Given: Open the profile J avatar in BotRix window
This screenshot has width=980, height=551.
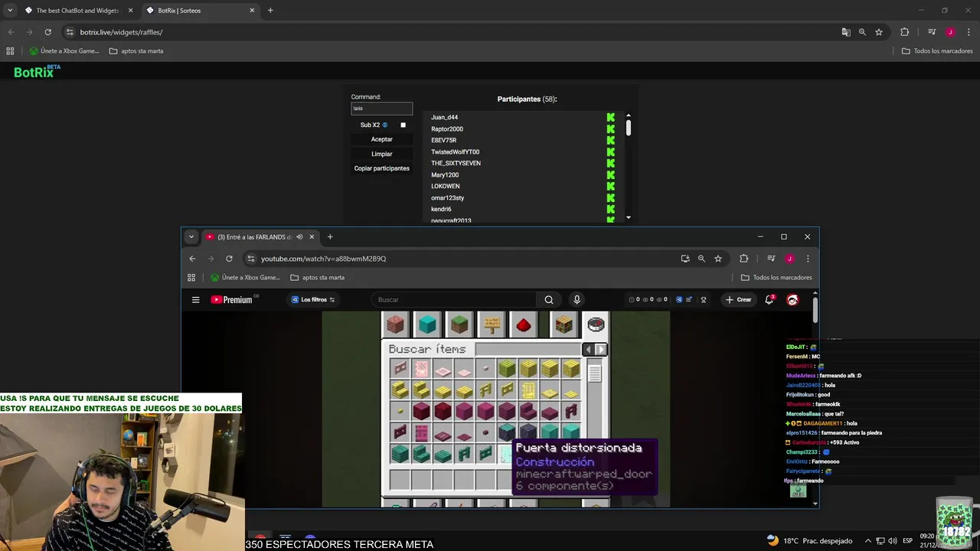Looking at the screenshot, I should pyautogui.click(x=950, y=32).
